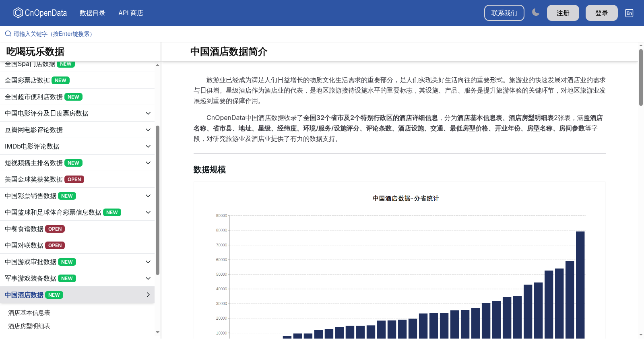
Task: Click the NEW badge on 全国彩票店数据
Action: tap(60, 80)
